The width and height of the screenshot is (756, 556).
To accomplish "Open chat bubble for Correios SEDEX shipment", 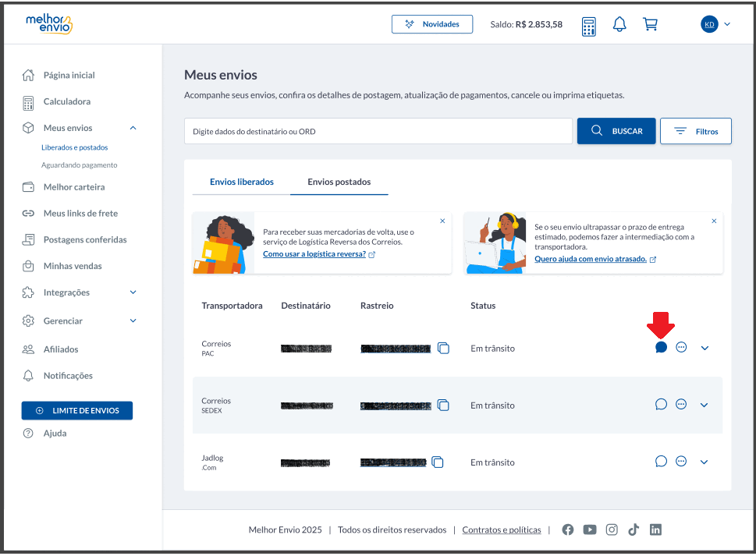I will coord(661,404).
